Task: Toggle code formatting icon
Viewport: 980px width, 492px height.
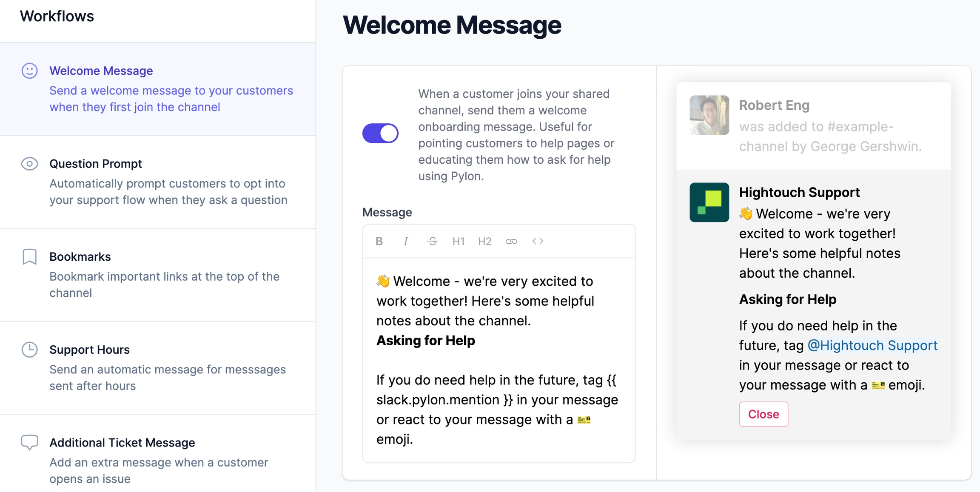Action: (x=538, y=242)
